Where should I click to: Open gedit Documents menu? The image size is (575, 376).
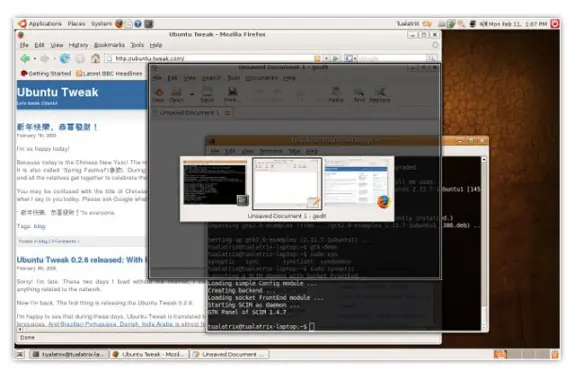coord(261,78)
